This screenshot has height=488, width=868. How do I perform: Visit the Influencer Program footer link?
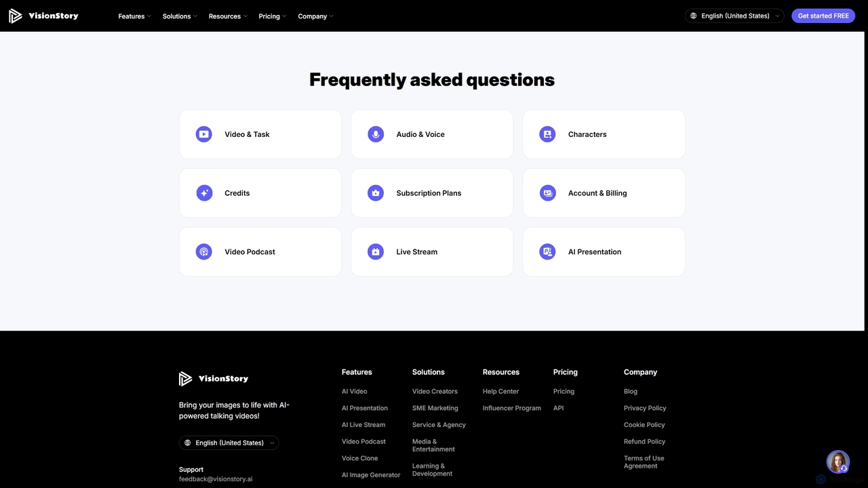pyautogui.click(x=512, y=408)
